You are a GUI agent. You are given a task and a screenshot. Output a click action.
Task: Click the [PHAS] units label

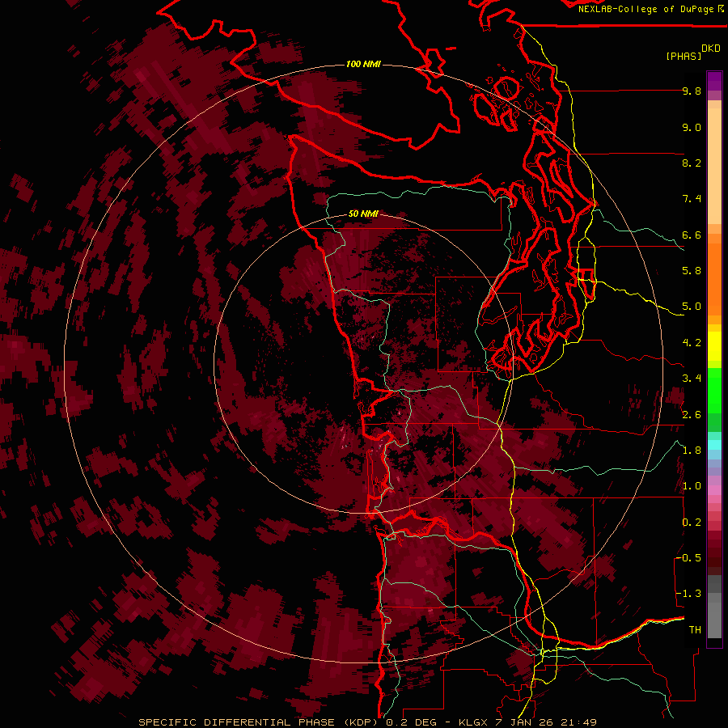[684, 56]
